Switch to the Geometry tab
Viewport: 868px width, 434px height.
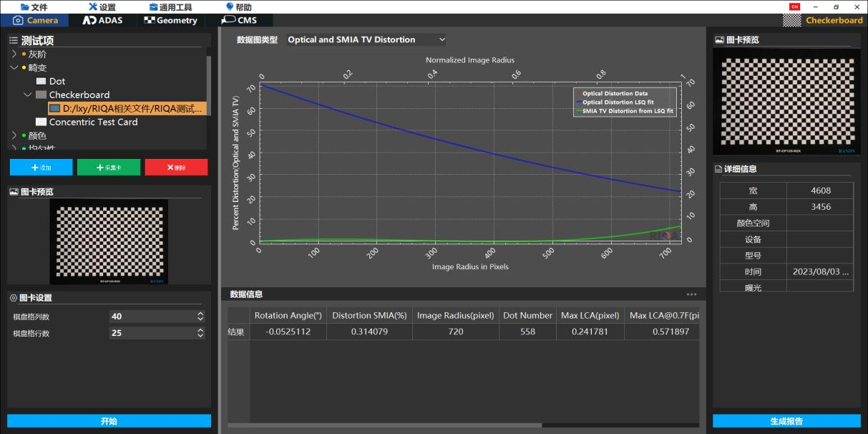[170, 20]
